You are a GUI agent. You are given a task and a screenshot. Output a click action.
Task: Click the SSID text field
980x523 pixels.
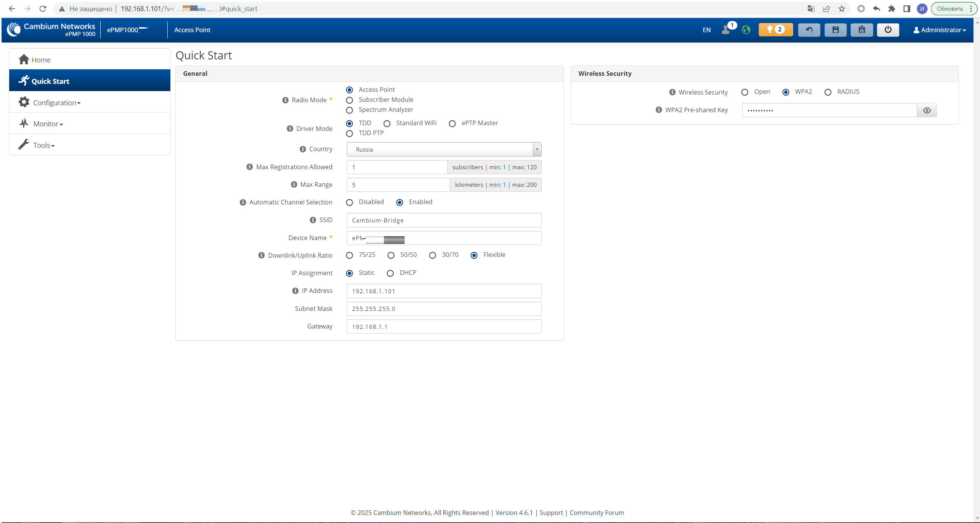(444, 220)
